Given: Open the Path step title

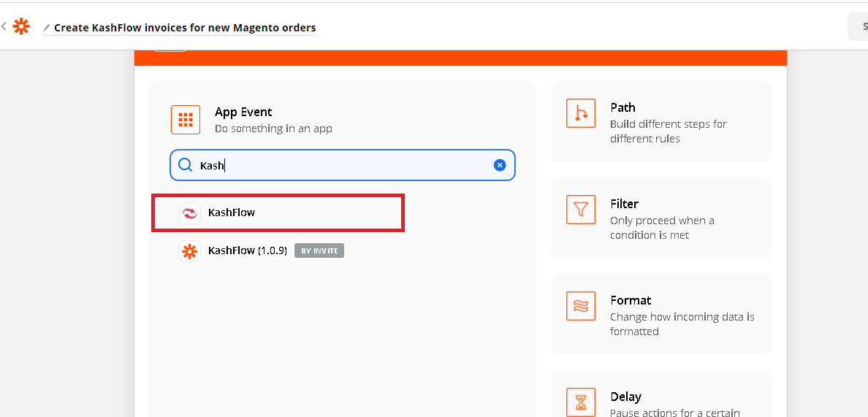Looking at the screenshot, I should pyautogui.click(x=623, y=107).
